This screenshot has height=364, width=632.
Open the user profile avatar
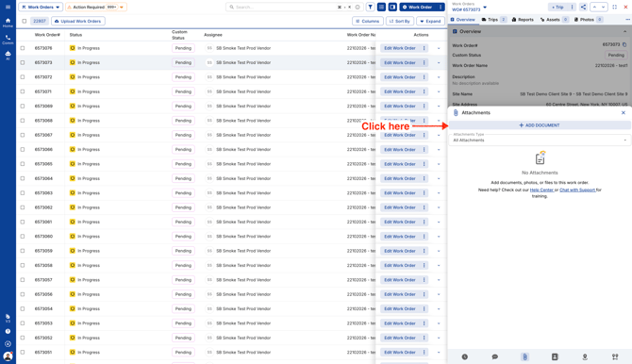pyautogui.click(x=8, y=356)
